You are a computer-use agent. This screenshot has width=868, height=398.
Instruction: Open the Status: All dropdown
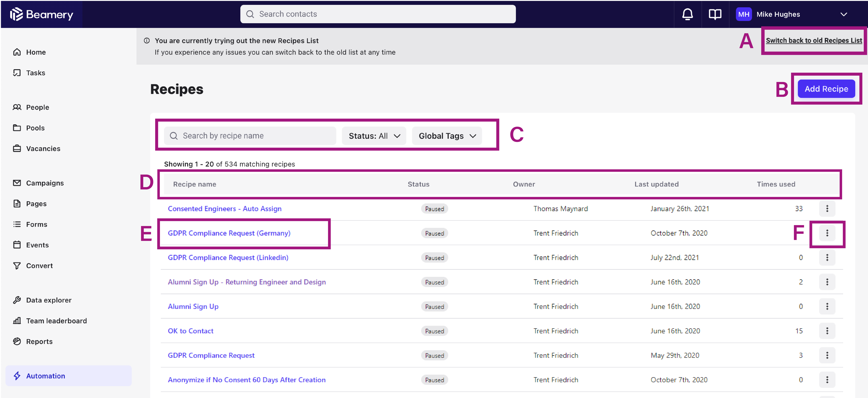tap(374, 136)
